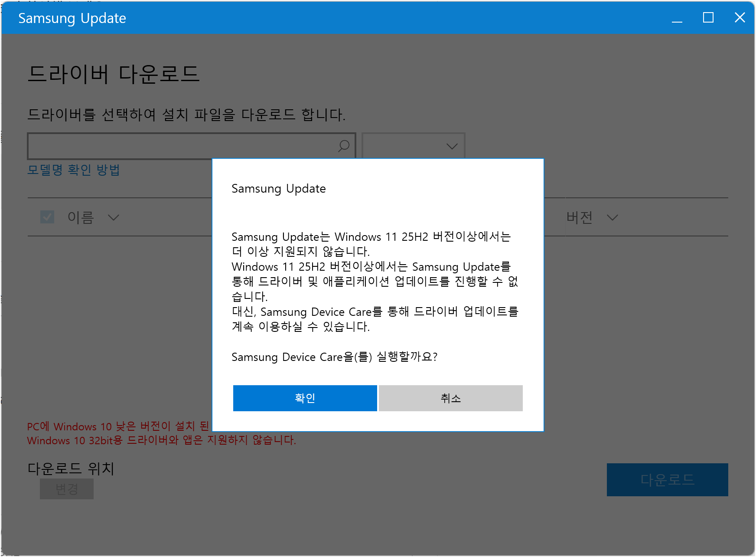Click the 확인 button in the dialog
This screenshot has height=557, width=756.
click(305, 398)
